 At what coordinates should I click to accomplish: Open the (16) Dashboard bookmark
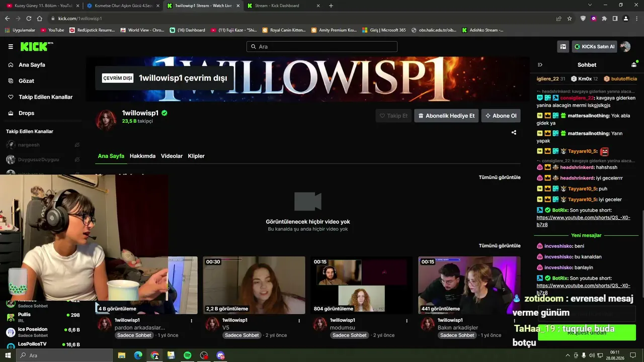point(187,30)
